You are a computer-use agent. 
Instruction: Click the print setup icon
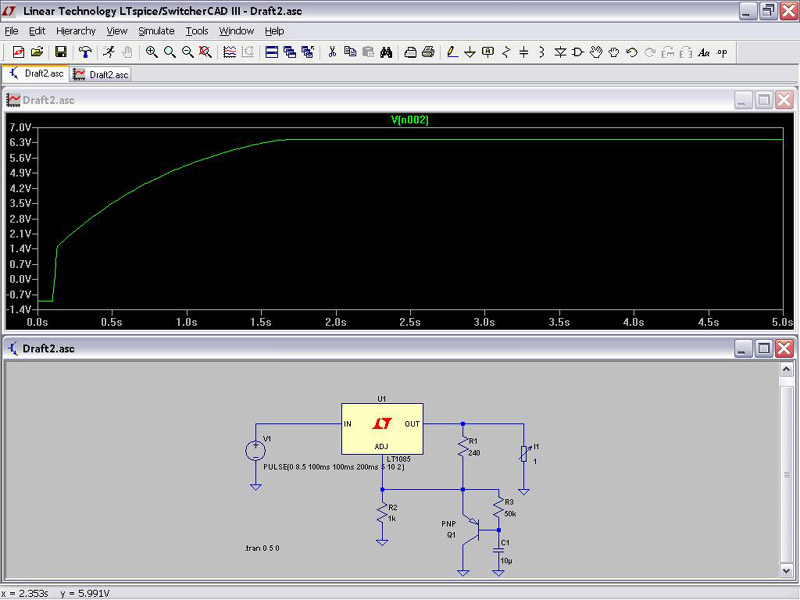pos(410,52)
